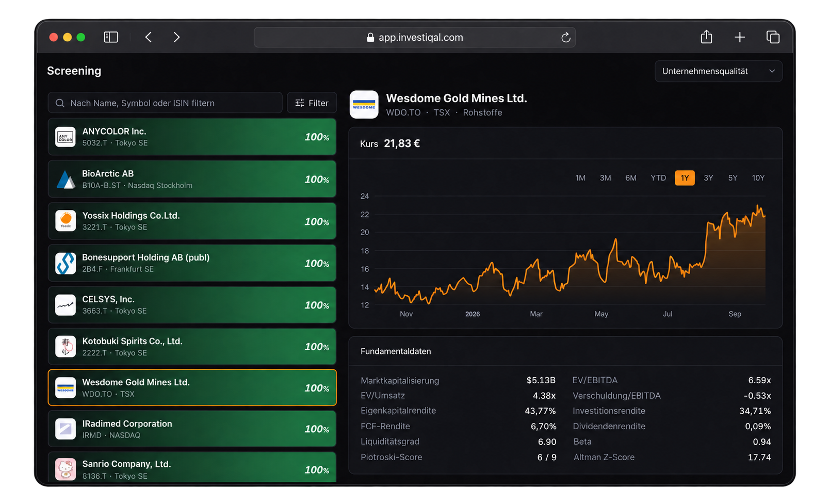Click the Wesdome logo in the detail header
Screen dimensions: 830x504
pyautogui.click(x=364, y=105)
